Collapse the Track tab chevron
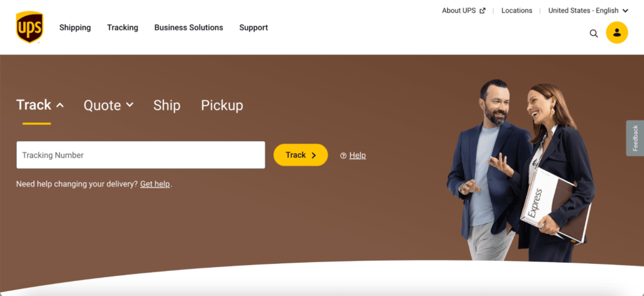This screenshot has height=296, width=644. [x=60, y=105]
